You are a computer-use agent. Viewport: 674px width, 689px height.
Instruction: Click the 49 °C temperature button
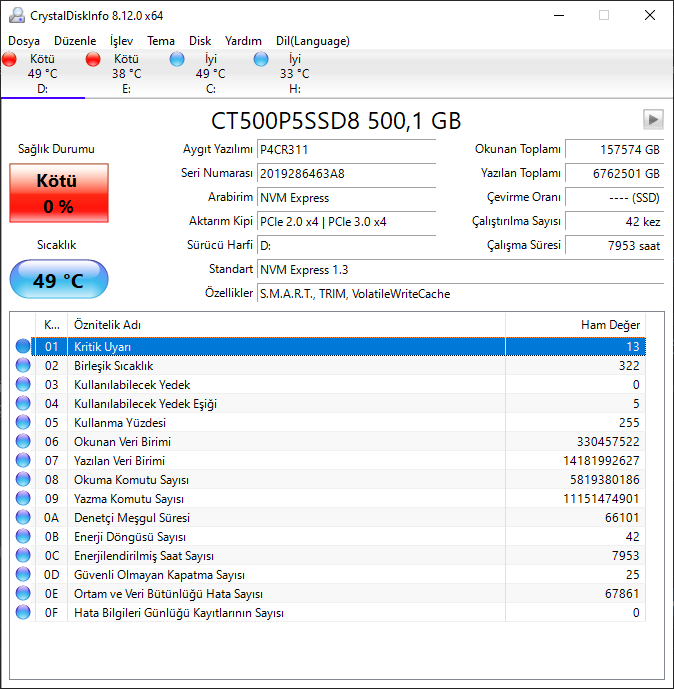pyautogui.click(x=59, y=279)
